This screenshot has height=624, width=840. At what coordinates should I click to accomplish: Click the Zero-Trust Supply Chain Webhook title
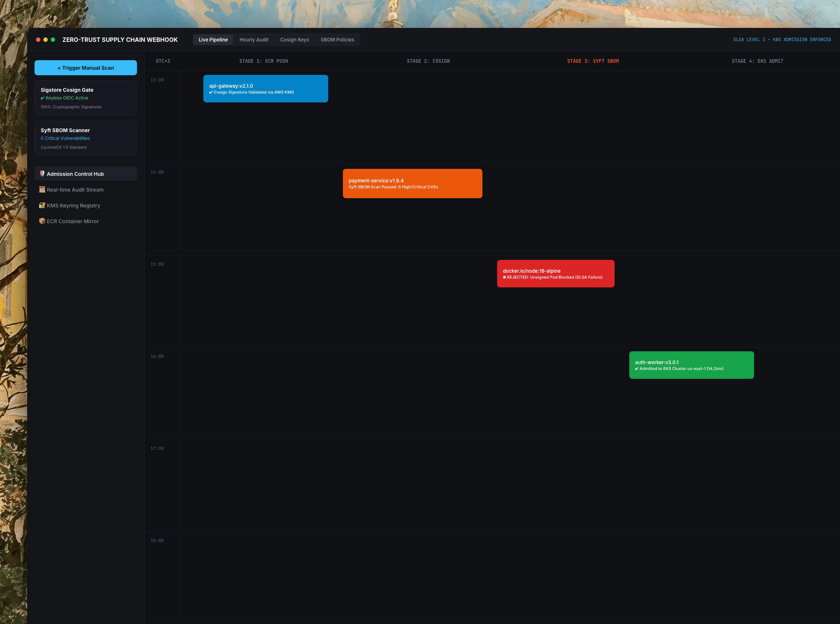pyautogui.click(x=120, y=40)
